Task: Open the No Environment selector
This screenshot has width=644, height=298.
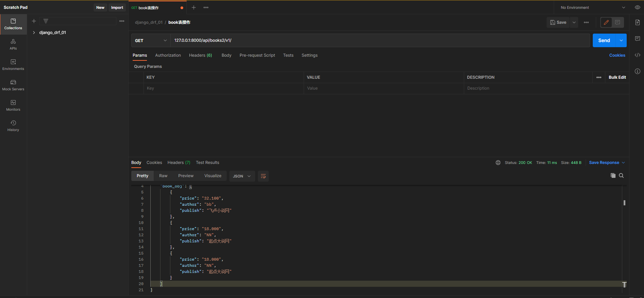Action: [592, 7]
